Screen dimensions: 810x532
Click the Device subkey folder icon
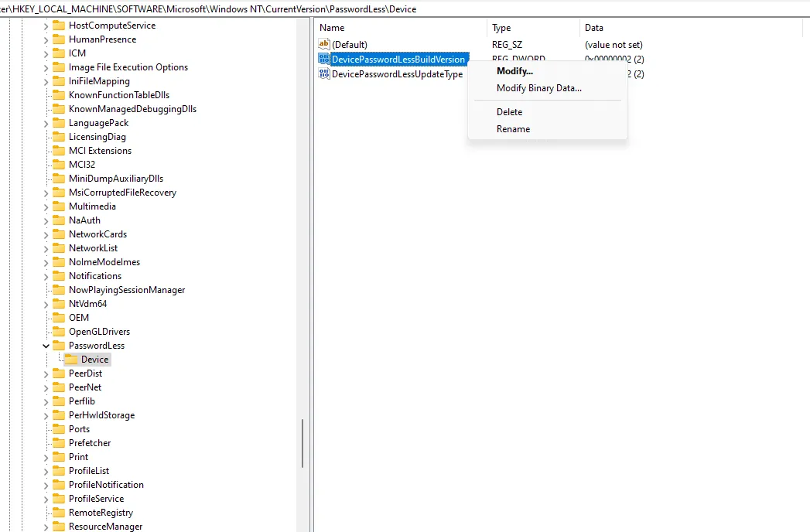[x=71, y=360]
